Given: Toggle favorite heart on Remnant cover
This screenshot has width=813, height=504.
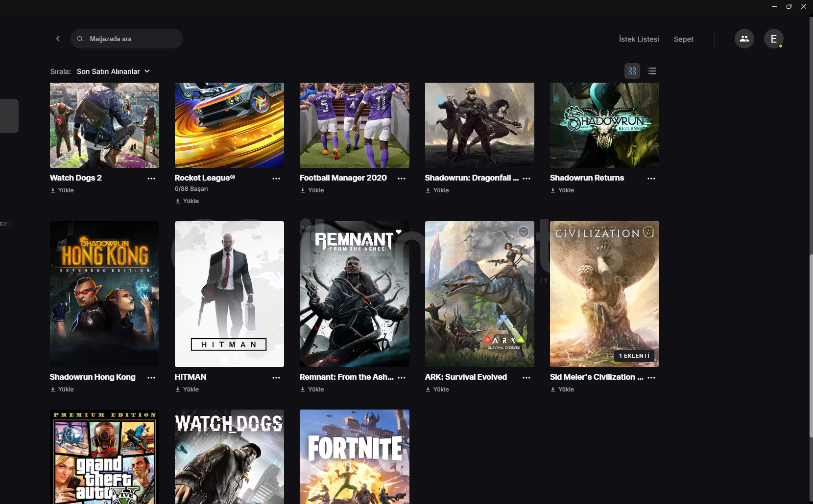Looking at the screenshot, I should tap(399, 232).
